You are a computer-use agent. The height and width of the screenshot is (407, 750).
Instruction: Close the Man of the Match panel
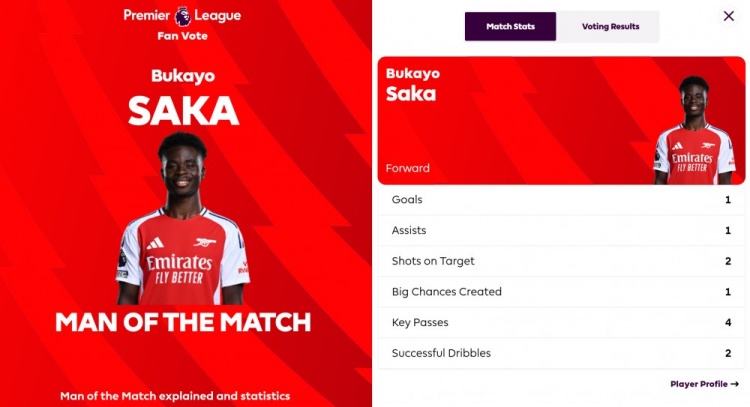(728, 16)
